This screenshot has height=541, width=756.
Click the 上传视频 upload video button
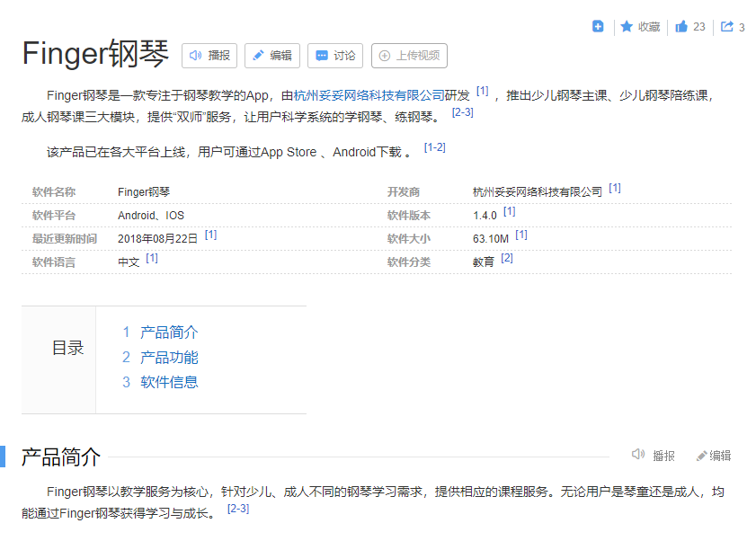point(409,56)
